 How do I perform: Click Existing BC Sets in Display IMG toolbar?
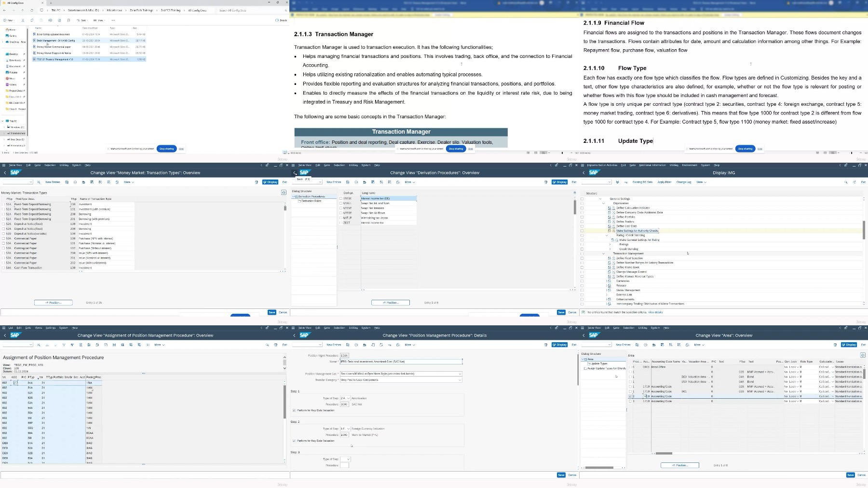coord(642,182)
